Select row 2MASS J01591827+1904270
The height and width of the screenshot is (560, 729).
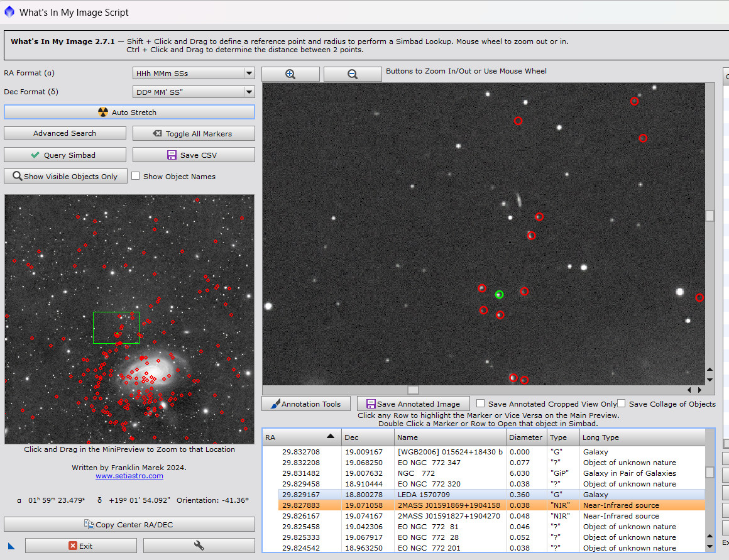(x=491, y=516)
